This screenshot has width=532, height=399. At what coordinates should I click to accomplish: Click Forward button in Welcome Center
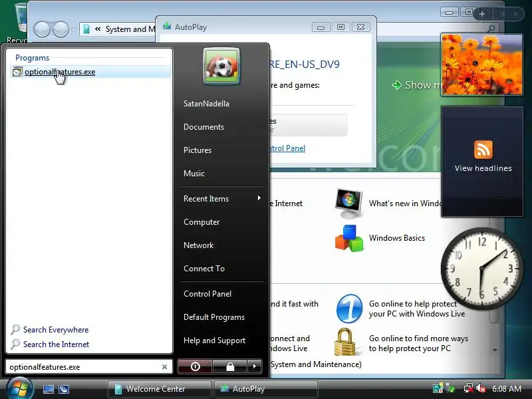[61, 29]
